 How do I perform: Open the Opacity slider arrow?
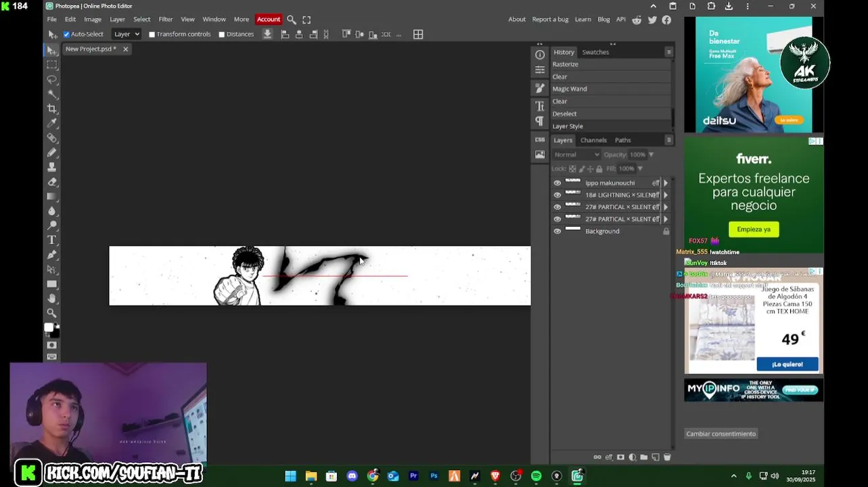coord(651,155)
